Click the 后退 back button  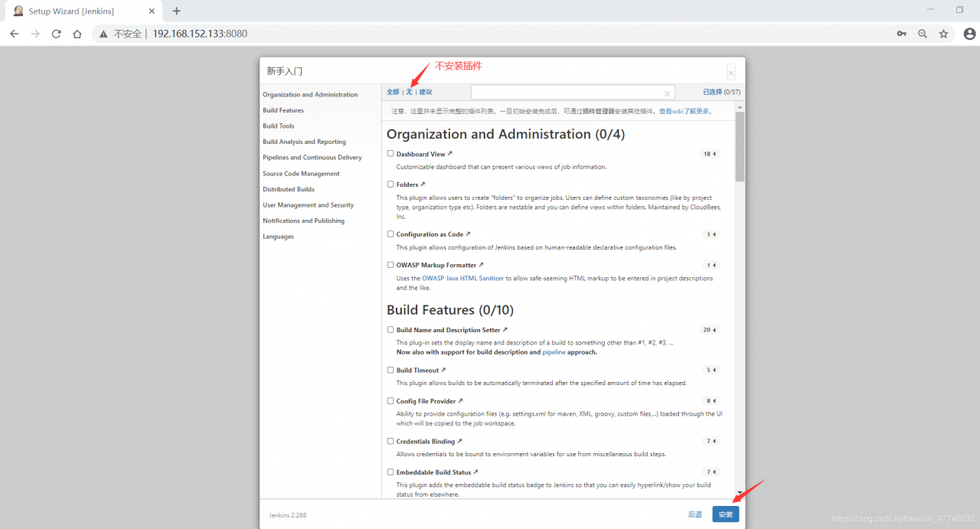pyautogui.click(x=695, y=514)
